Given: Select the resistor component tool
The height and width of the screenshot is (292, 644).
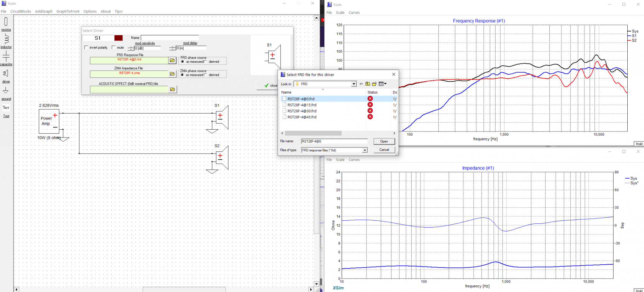Looking at the screenshot, I should coord(6,24).
